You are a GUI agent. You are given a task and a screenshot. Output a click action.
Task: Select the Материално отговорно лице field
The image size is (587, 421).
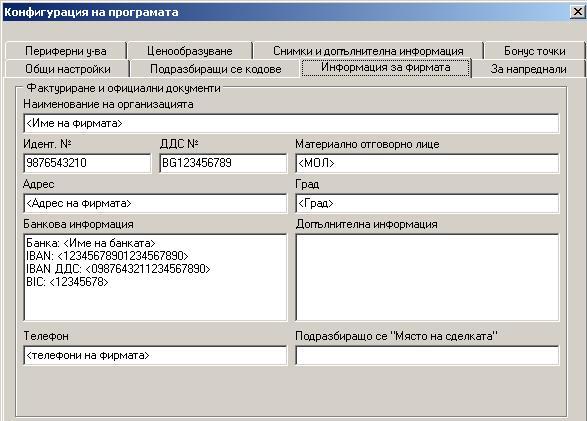point(427,163)
